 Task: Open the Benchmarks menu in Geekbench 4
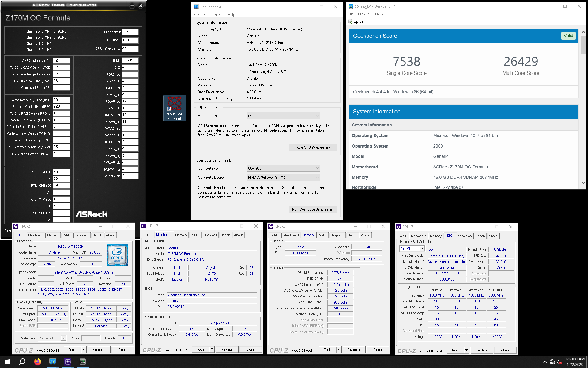click(213, 15)
